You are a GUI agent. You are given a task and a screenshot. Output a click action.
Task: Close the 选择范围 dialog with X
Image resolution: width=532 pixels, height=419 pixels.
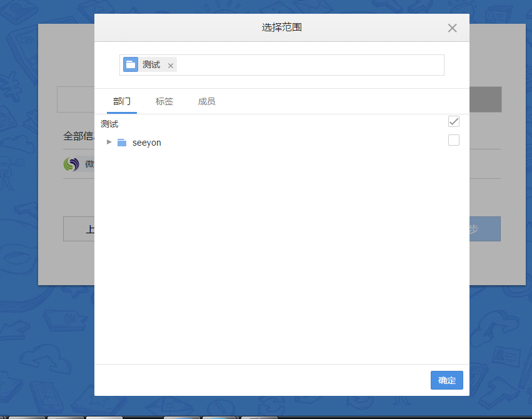[453, 28]
